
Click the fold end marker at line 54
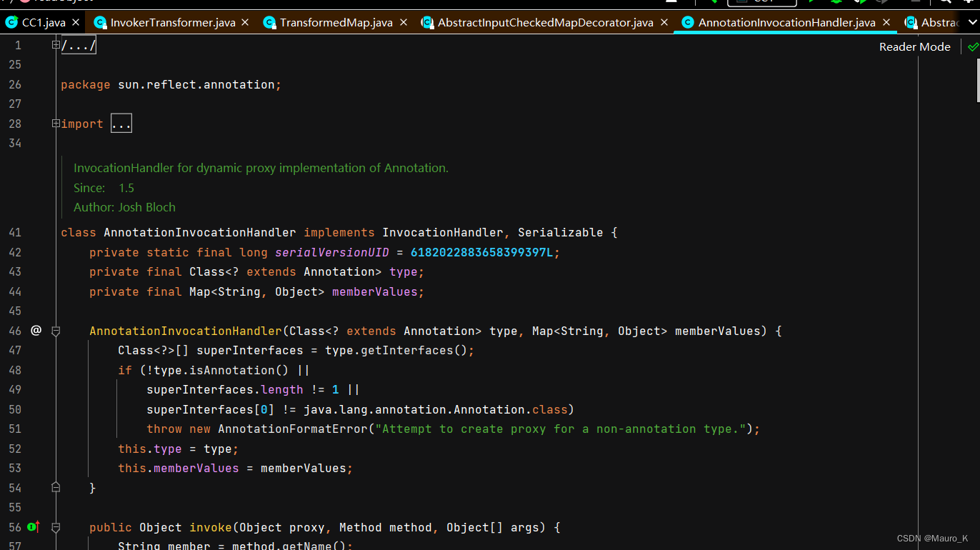coord(56,487)
